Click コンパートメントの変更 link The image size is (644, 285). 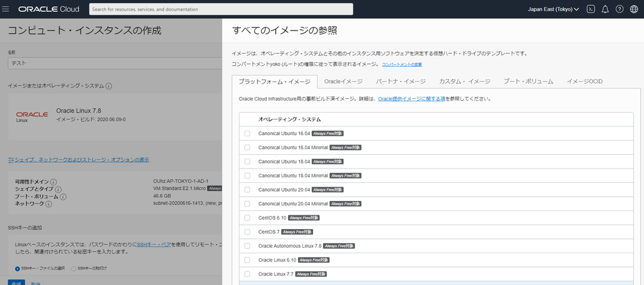point(402,65)
